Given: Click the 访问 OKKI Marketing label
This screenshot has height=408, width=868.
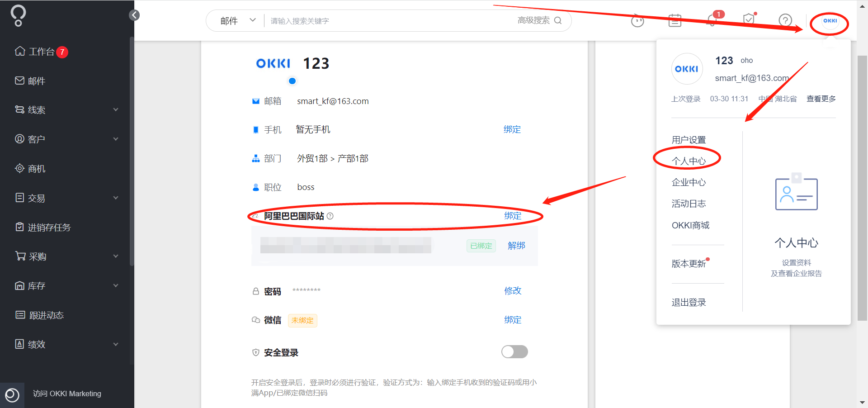Looking at the screenshot, I should point(67,394).
